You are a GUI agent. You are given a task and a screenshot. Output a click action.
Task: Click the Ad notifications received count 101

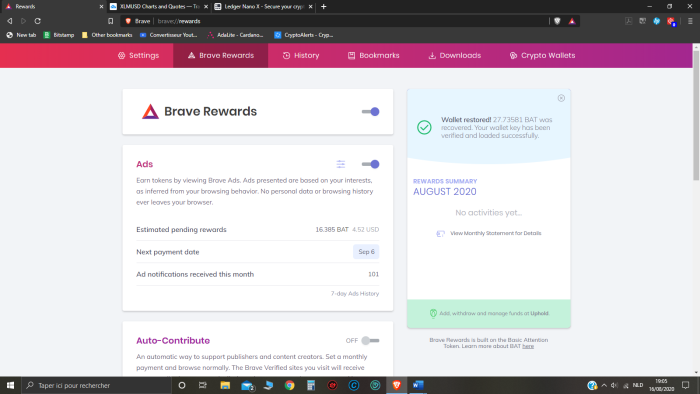pyautogui.click(x=373, y=274)
